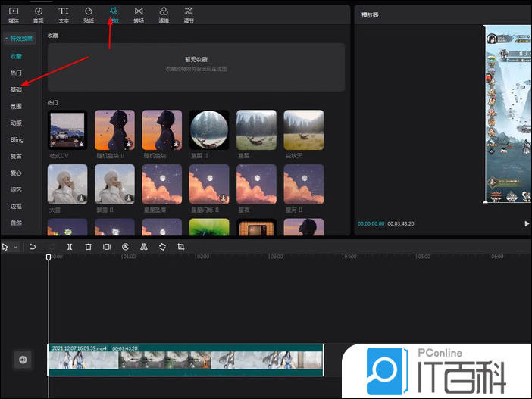Select the 基础 effect category
The image size is (532, 399).
[17, 89]
